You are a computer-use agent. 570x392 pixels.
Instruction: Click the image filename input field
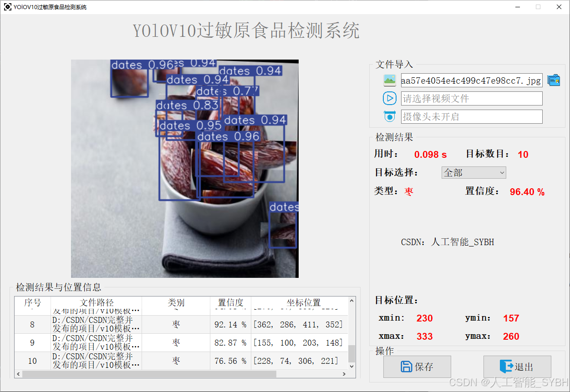tap(472, 80)
